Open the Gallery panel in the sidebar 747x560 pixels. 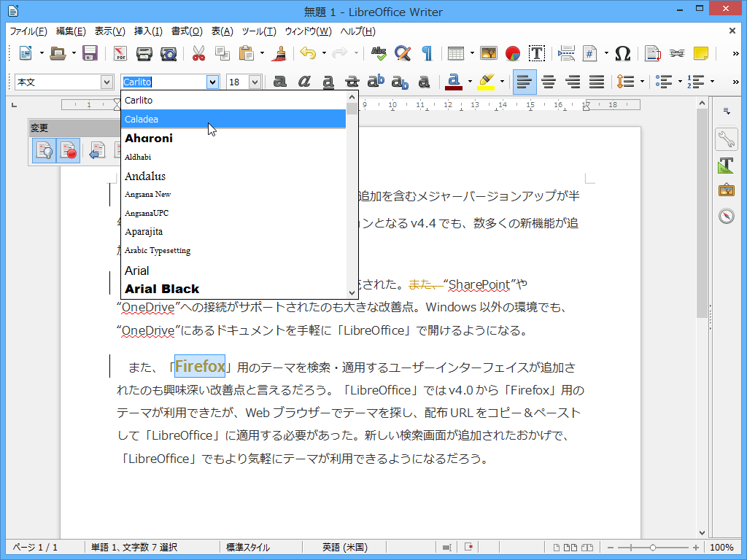click(726, 190)
